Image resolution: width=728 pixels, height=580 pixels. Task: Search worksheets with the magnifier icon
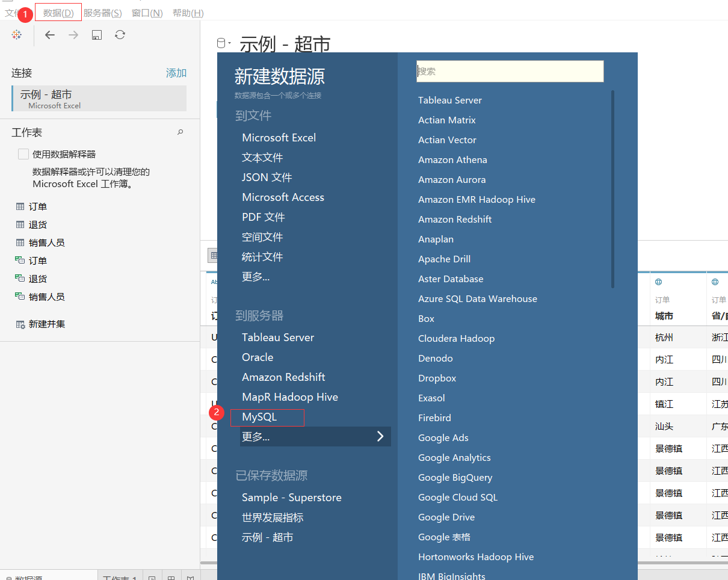point(180,132)
